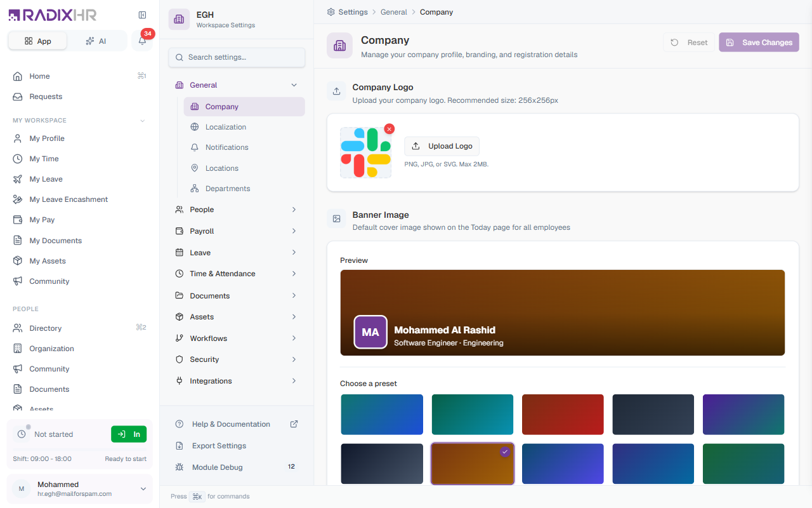
Task: Click the Security shield icon
Action: coord(180,359)
